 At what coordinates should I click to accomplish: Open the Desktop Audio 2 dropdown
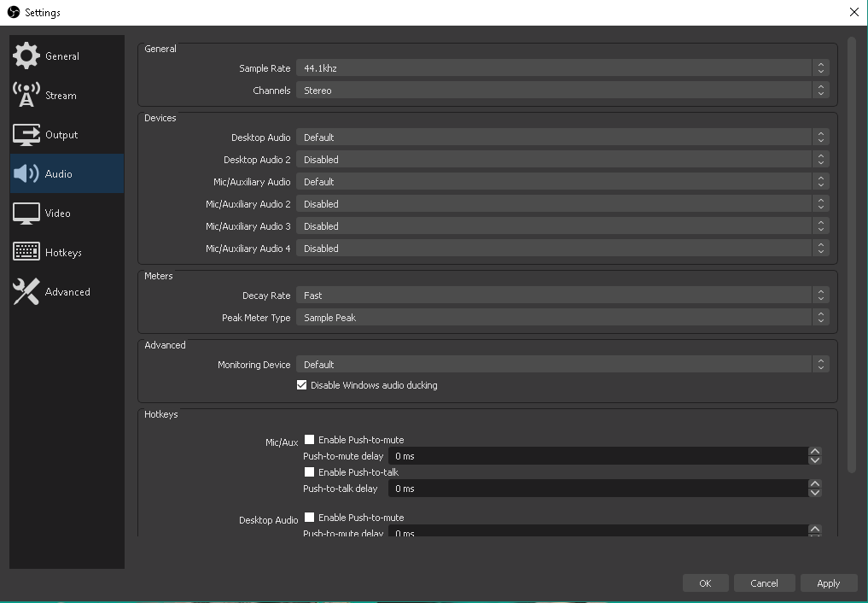(562, 160)
